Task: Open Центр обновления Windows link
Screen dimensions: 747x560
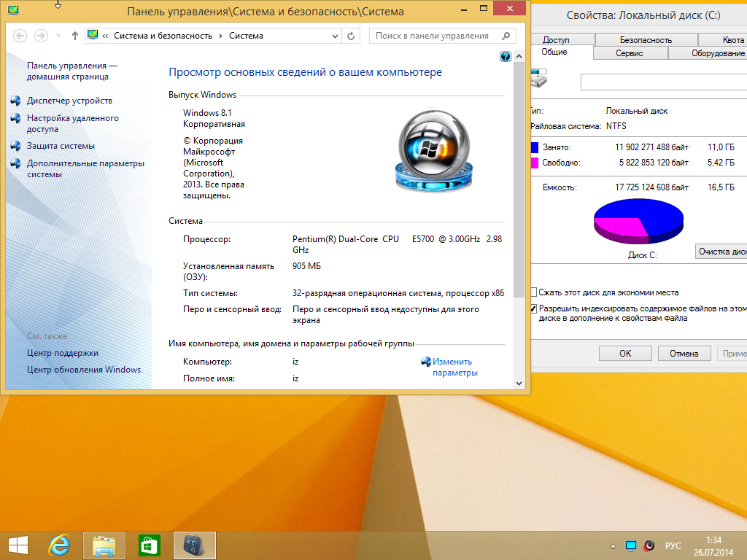Action: [x=84, y=370]
